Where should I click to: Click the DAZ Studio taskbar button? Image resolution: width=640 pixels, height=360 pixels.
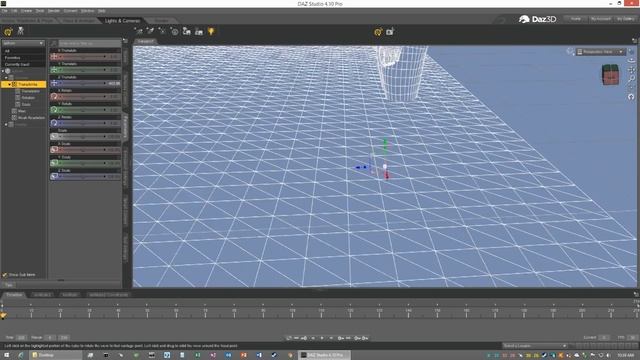pos(324,355)
